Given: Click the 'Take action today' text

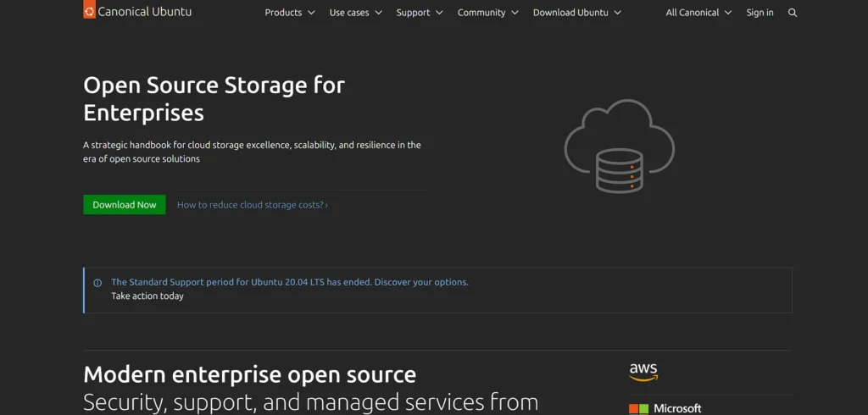Looking at the screenshot, I should pos(147,296).
